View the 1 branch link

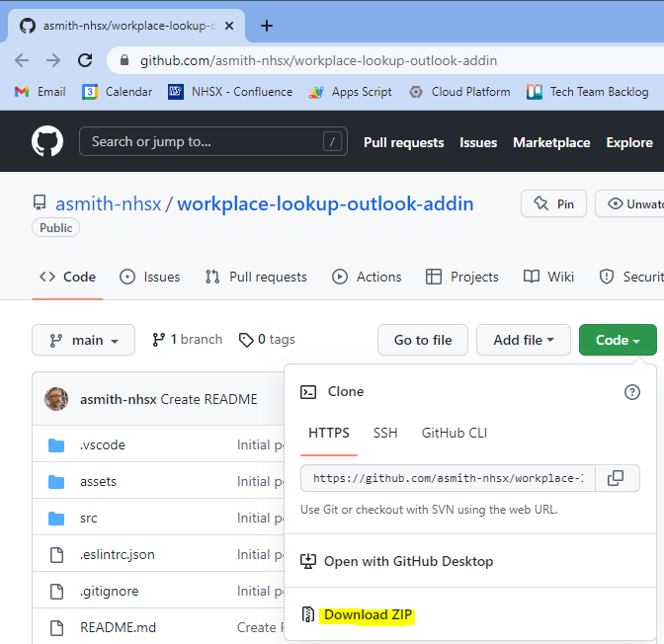coord(187,340)
